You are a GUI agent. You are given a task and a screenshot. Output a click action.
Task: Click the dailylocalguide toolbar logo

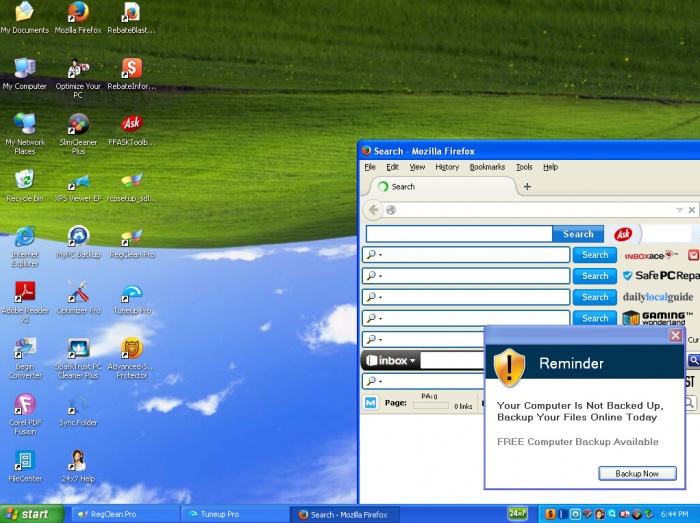(x=658, y=297)
